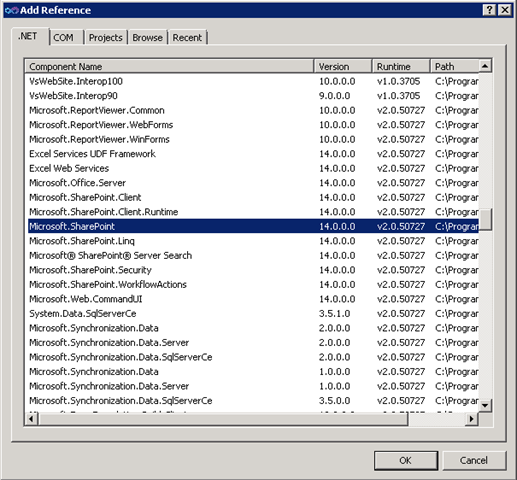Select Microsoft.SharePoint.Security component
517x480 pixels.
coord(253,270)
